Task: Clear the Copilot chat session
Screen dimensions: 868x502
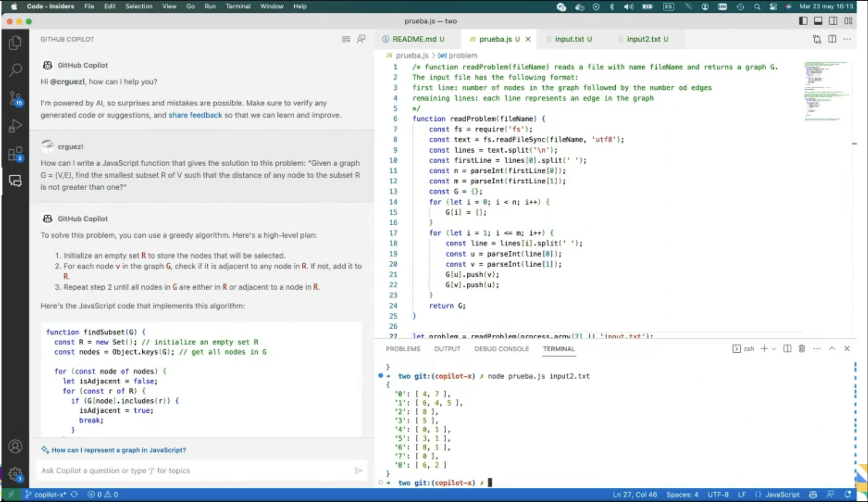Action: (346, 39)
